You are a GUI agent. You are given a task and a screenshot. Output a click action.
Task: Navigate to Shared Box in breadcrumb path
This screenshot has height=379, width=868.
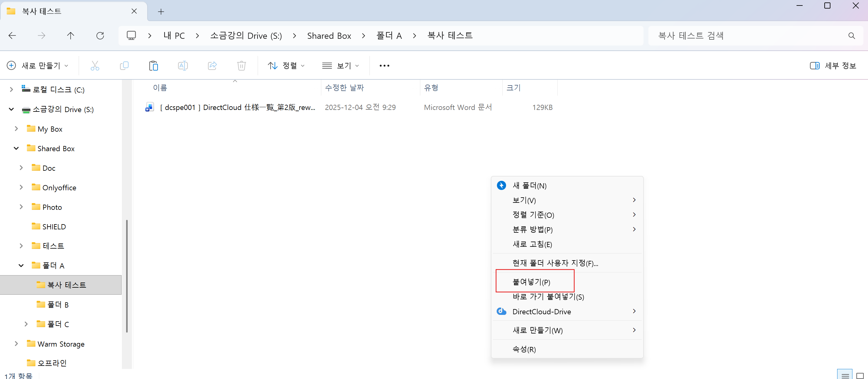coord(329,36)
